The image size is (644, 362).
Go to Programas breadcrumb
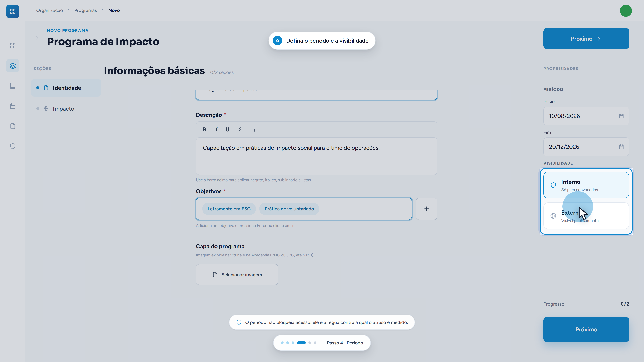click(x=86, y=10)
